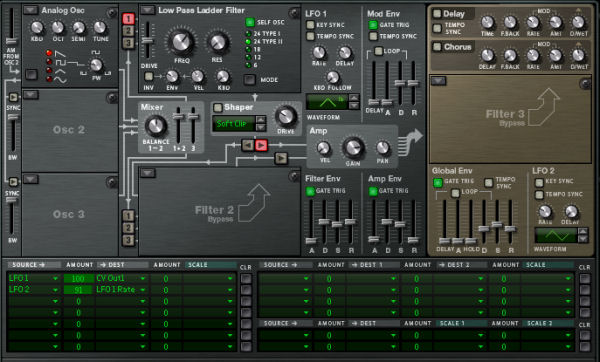The image size is (600, 362).
Task: Click the LFO 2 RATE knob
Action: click(545, 211)
